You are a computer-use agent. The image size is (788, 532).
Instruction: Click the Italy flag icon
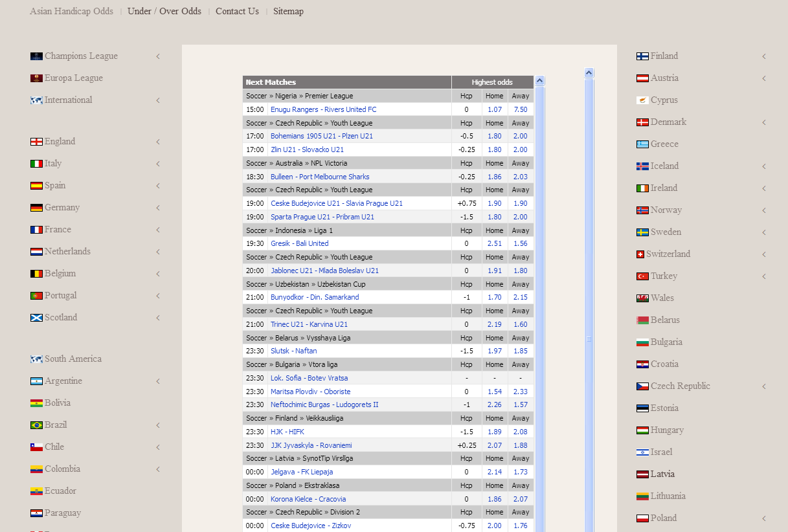(36, 164)
